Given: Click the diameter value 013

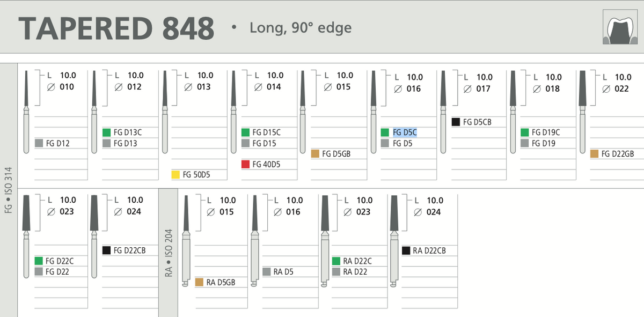Looking at the screenshot, I should (203, 87).
